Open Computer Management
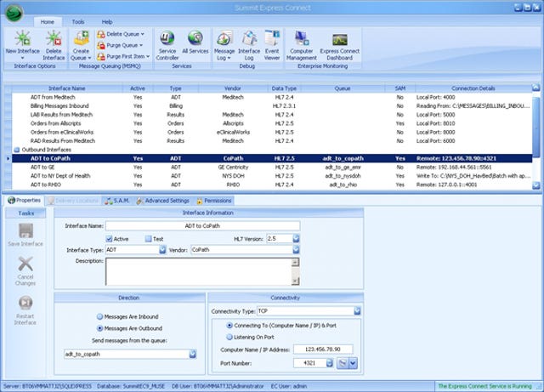The image size is (544, 392). point(301,45)
